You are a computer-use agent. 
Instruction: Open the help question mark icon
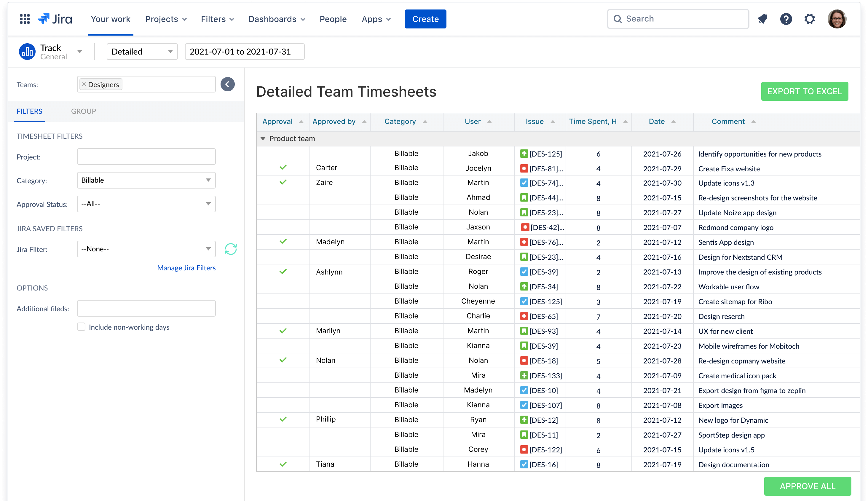click(786, 19)
